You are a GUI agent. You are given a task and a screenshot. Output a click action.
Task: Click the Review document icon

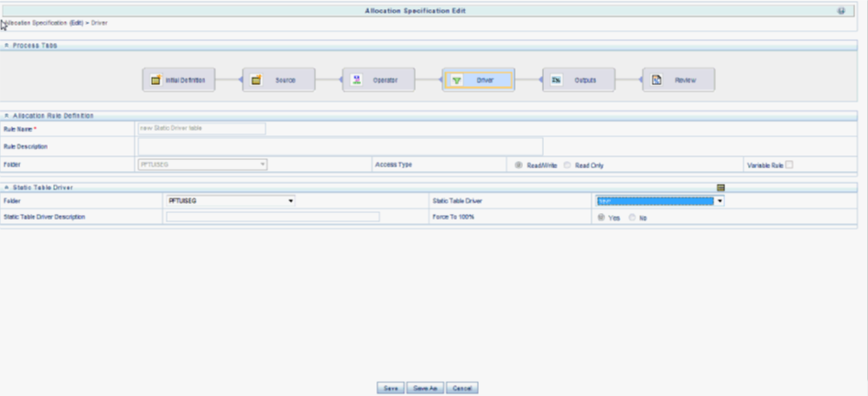(656, 80)
